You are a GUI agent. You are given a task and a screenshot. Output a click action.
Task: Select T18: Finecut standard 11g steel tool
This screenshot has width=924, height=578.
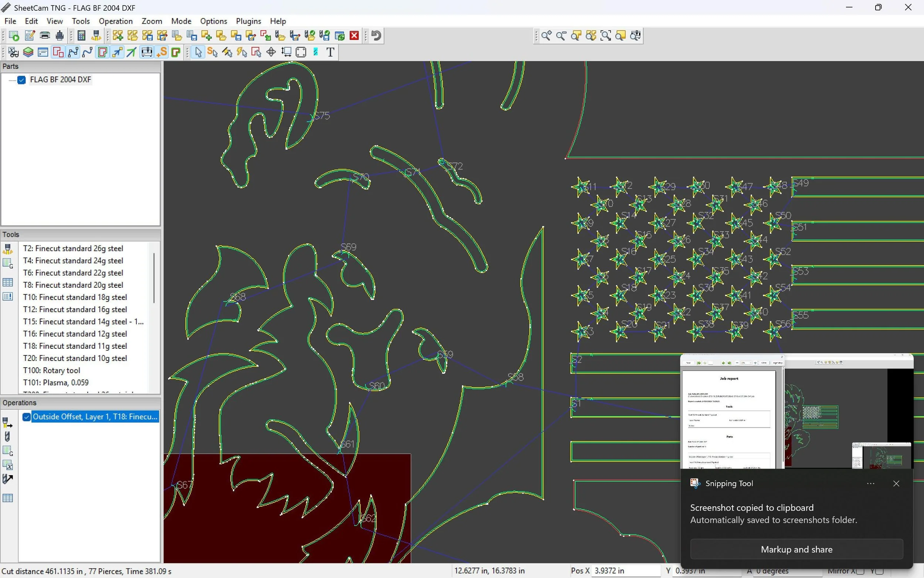click(x=75, y=346)
